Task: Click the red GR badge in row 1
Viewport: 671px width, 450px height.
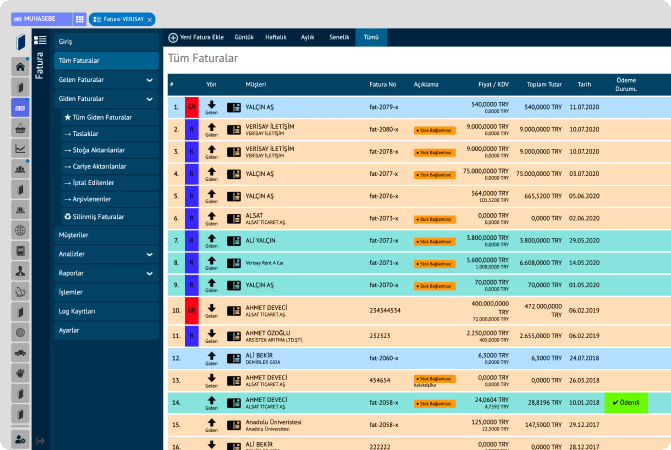Action: click(192, 107)
